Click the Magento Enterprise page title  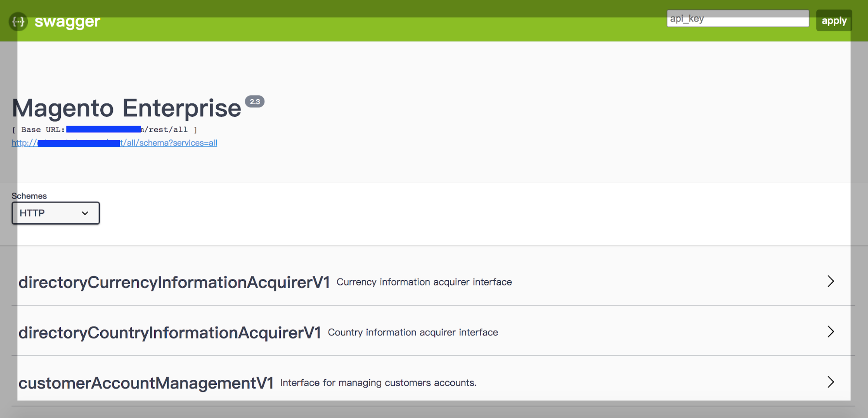[x=126, y=108]
